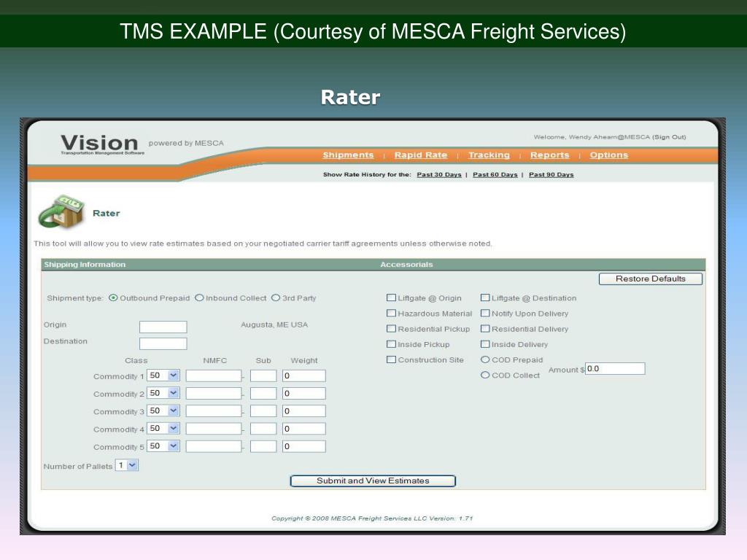This screenshot has height=560, width=747.
Task: Toggle Inside Delivery checkbox
Action: (485, 344)
